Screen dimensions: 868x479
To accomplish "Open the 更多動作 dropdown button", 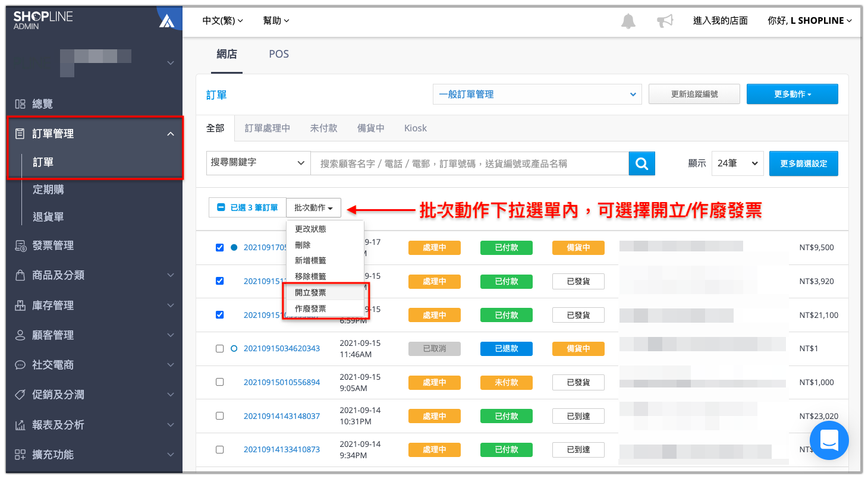I will [792, 94].
